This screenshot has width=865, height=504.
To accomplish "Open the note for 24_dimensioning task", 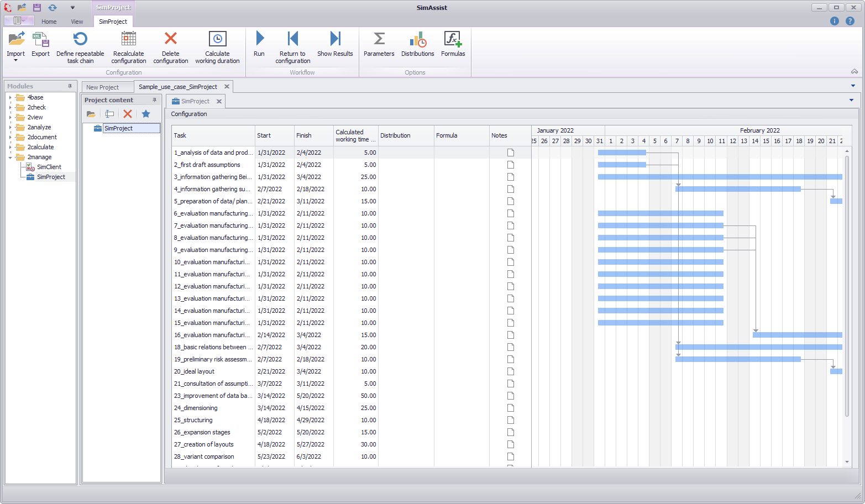I will click(510, 407).
